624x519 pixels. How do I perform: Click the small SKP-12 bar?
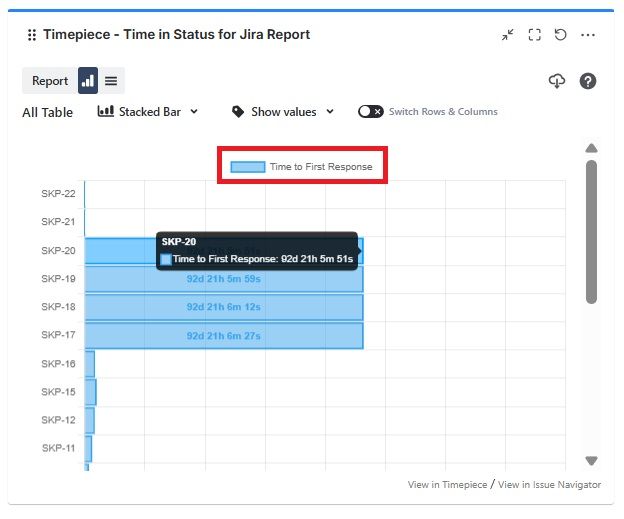pyautogui.click(x=90, y=420)
